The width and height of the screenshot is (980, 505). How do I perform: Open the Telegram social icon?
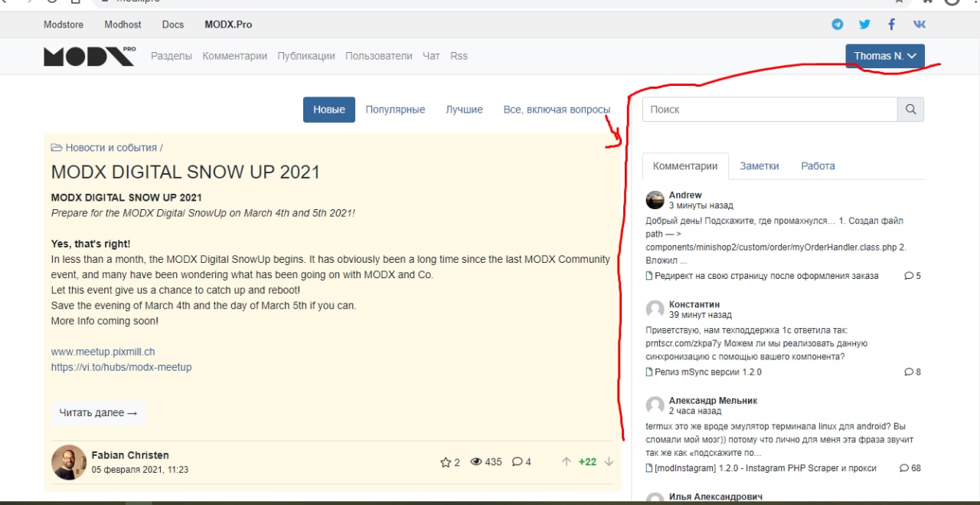838,25
